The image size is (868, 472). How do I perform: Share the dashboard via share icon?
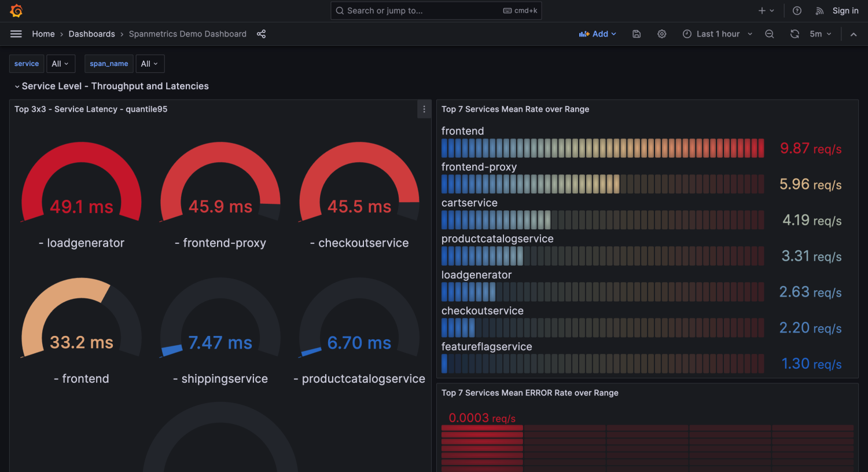(262, 34)
